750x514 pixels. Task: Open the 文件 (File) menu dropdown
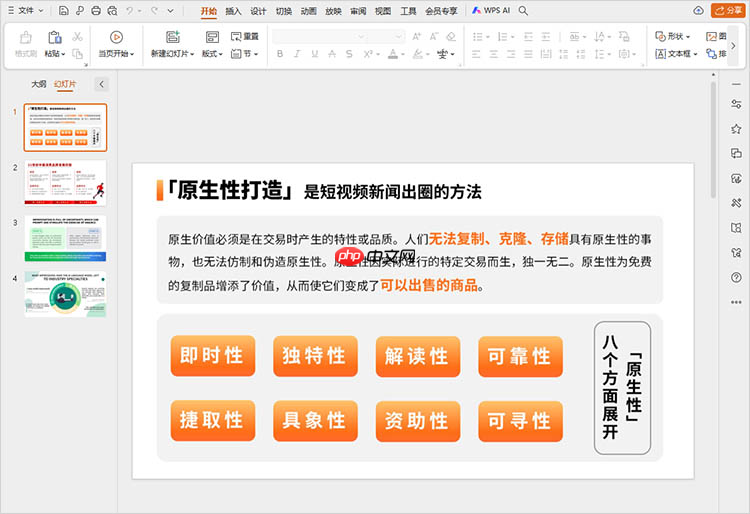pyautogui.click(x=26, y=11)
